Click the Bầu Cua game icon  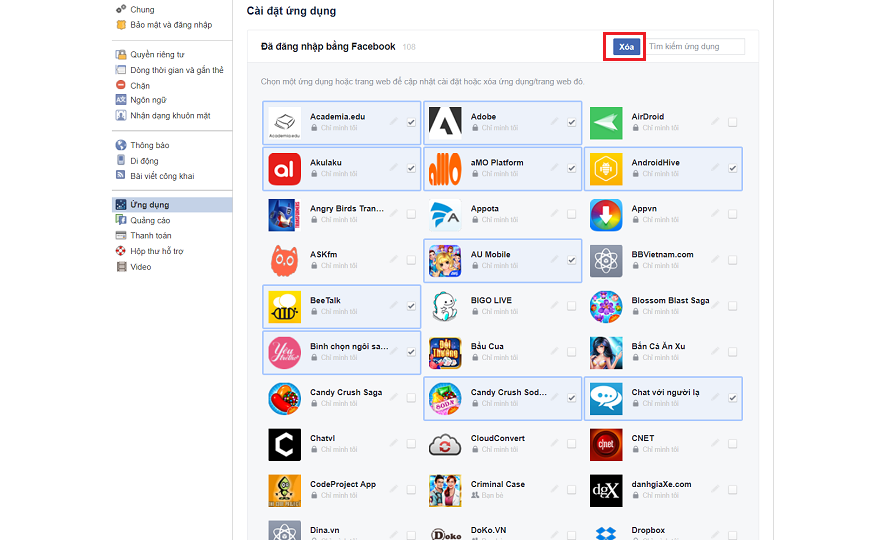[x=445, y=352]
